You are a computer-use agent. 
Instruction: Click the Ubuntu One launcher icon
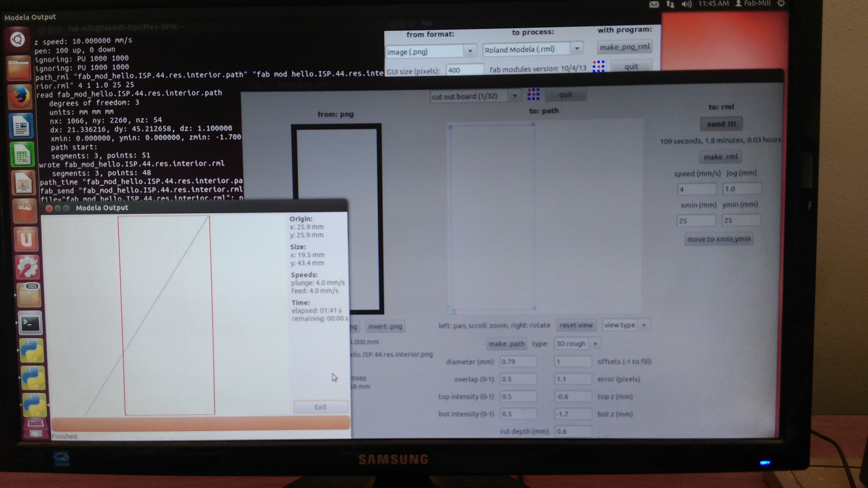coord(26,240)
